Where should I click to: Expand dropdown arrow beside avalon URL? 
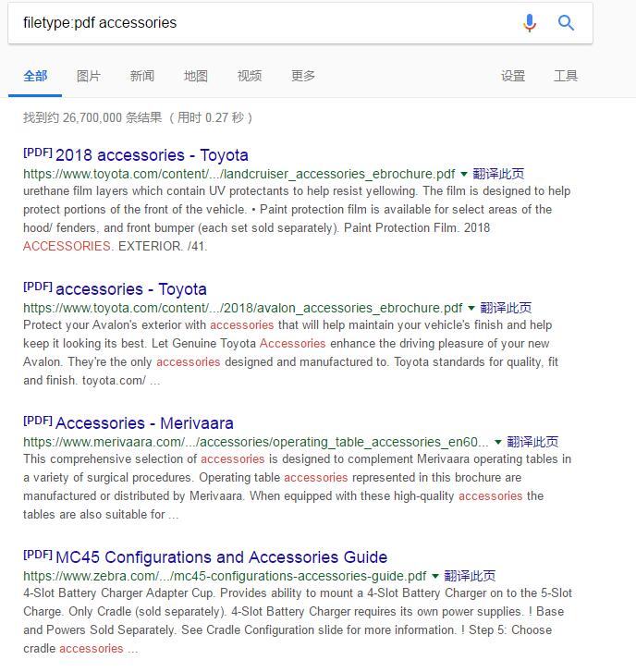(x=471, y=308)
